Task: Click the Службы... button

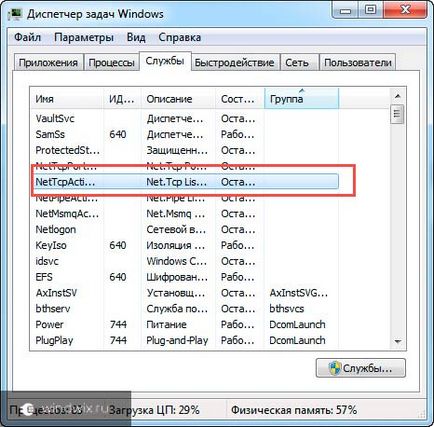Action: (x=361, y=368)
